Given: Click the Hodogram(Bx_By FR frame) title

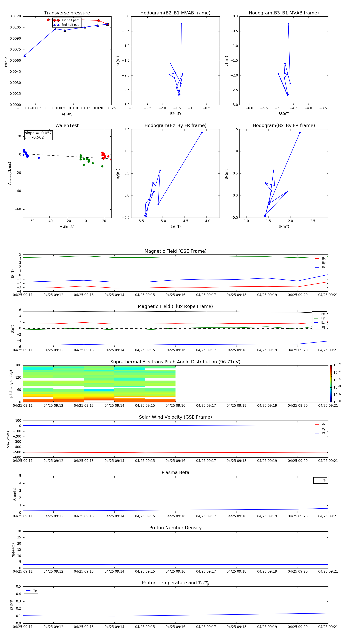Looking at the screenshot, I should [x=284, y=125].
